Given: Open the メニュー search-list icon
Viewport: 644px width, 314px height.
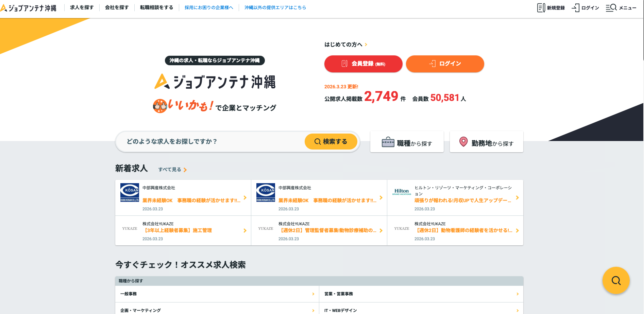Looking at the screenshot, I should pos(611,8).
